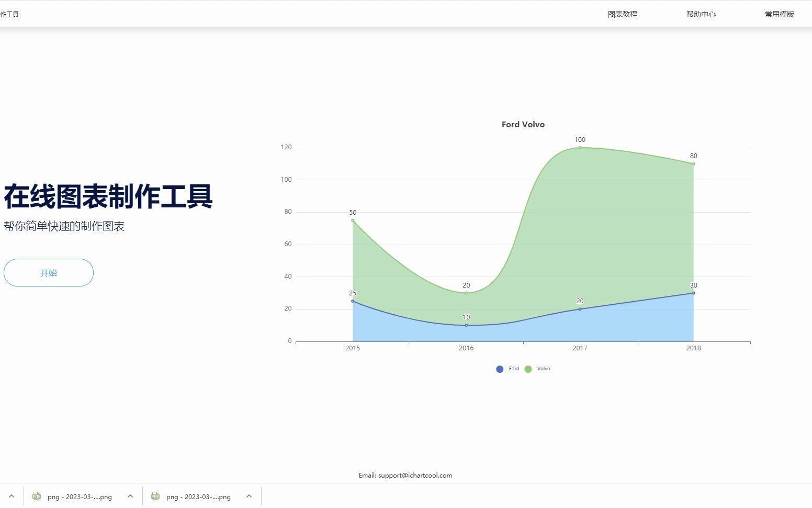Click the Ford data point labeled 10

click(466, 325)
